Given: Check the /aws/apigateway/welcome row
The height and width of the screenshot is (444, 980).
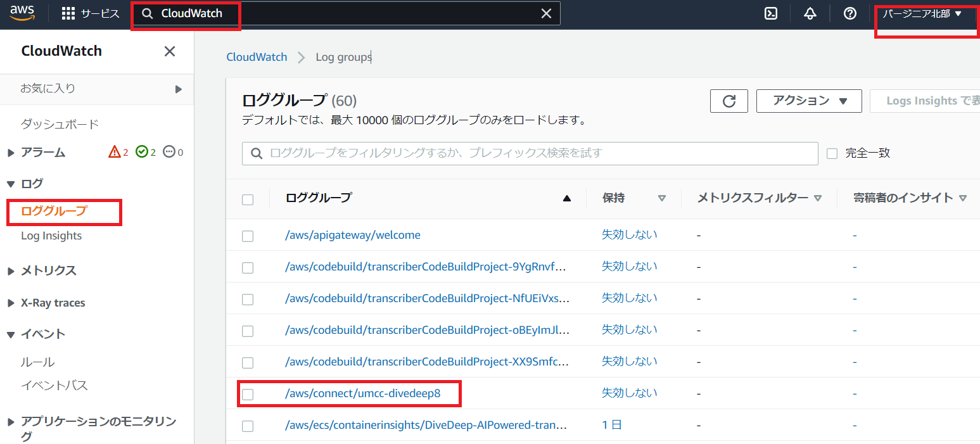Looking at the screenshot, I should 248,236.
